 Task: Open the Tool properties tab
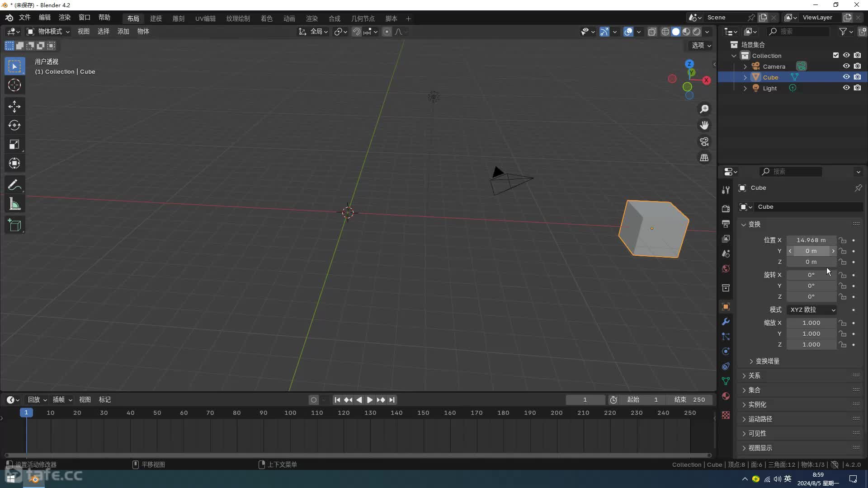point(726,190)
